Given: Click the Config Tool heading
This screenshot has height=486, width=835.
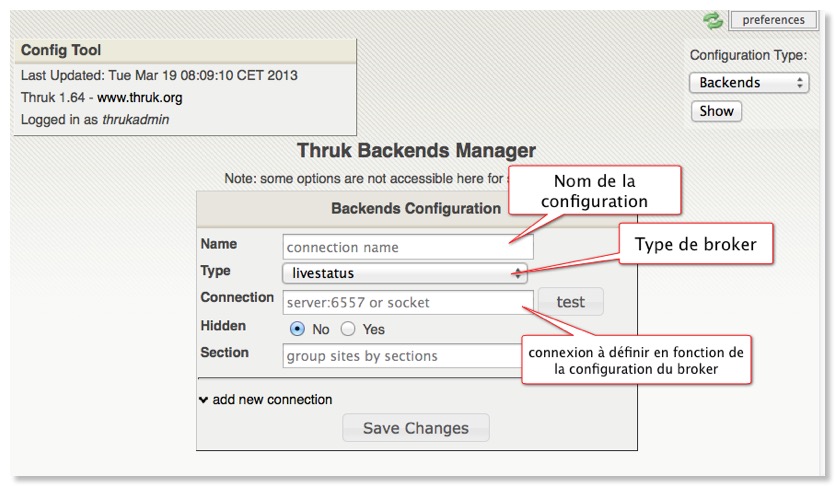Looking at the screenshot, I should (x=61, y=50).
